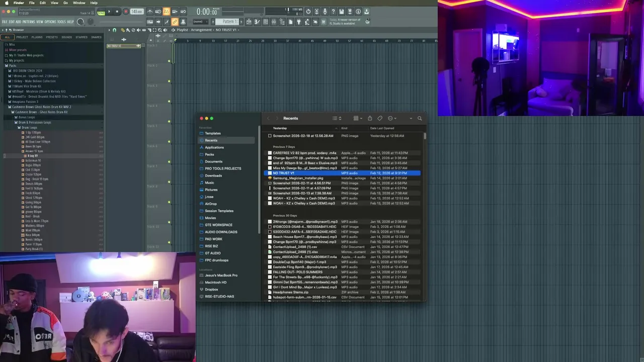Select the NO TRUST V1 file row

coord(342,173)
